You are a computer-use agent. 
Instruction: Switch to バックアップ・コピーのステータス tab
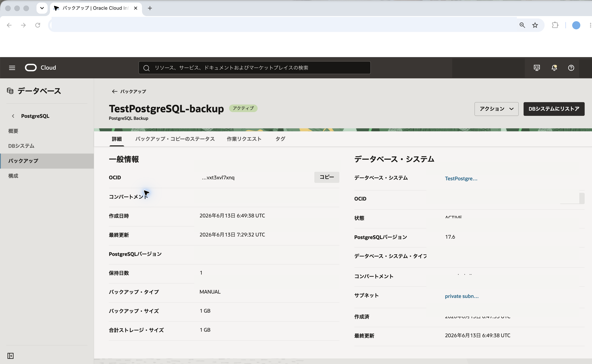(175, 139)
